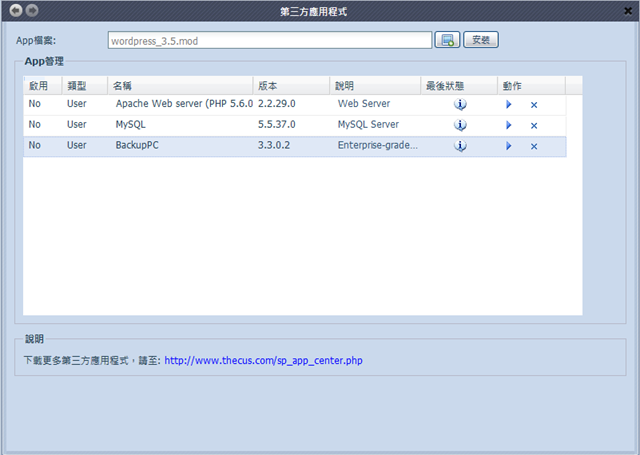The image size is (640, 455).
Task: Start MySQL with its play icon
Action: tap(509, 125)
